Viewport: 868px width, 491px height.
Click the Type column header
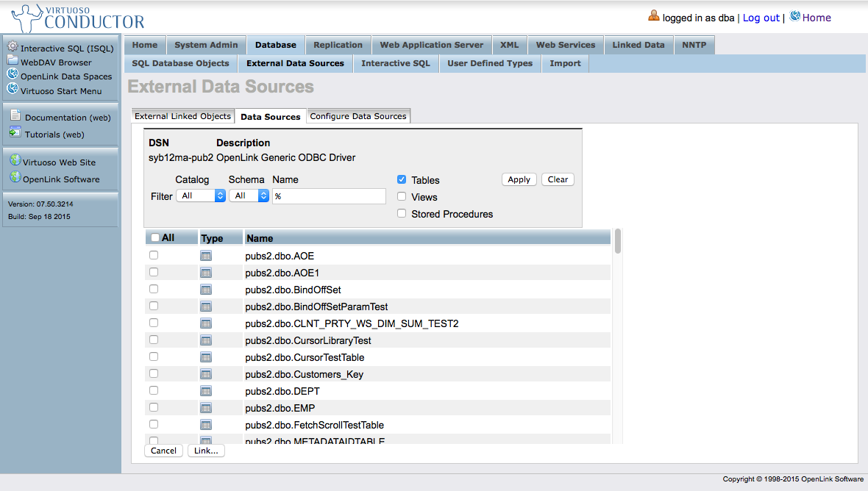pyautogui.click(x=221, y=238)
